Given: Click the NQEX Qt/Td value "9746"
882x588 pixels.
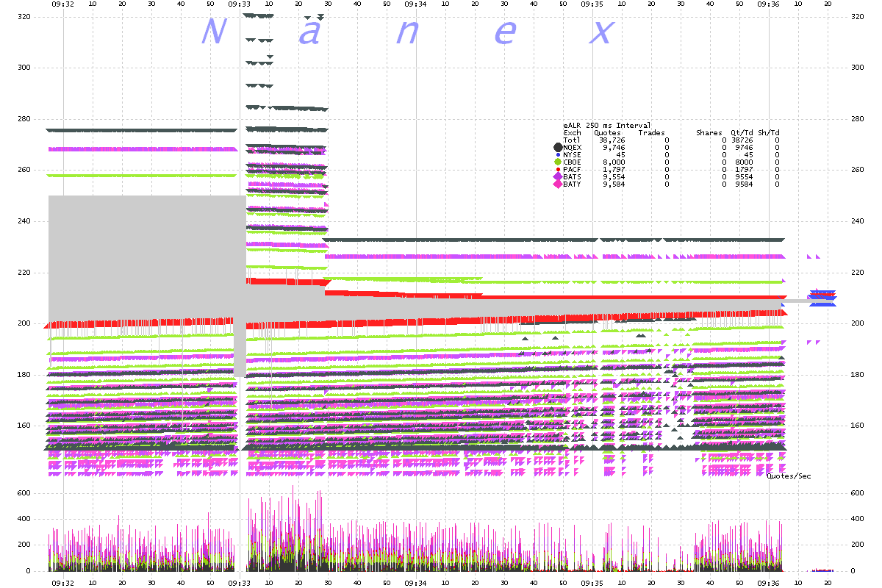Looking at the screenshot, I should pos(745,147).
